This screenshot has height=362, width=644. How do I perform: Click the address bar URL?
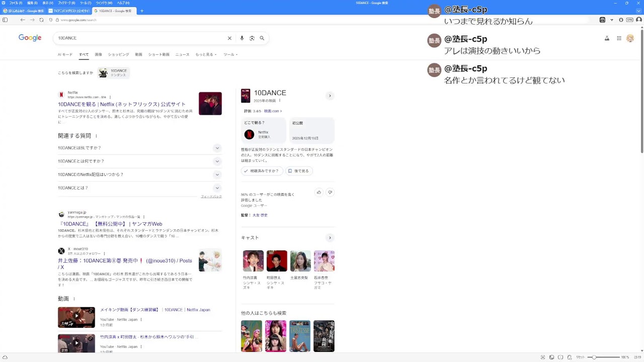point(78,20)
